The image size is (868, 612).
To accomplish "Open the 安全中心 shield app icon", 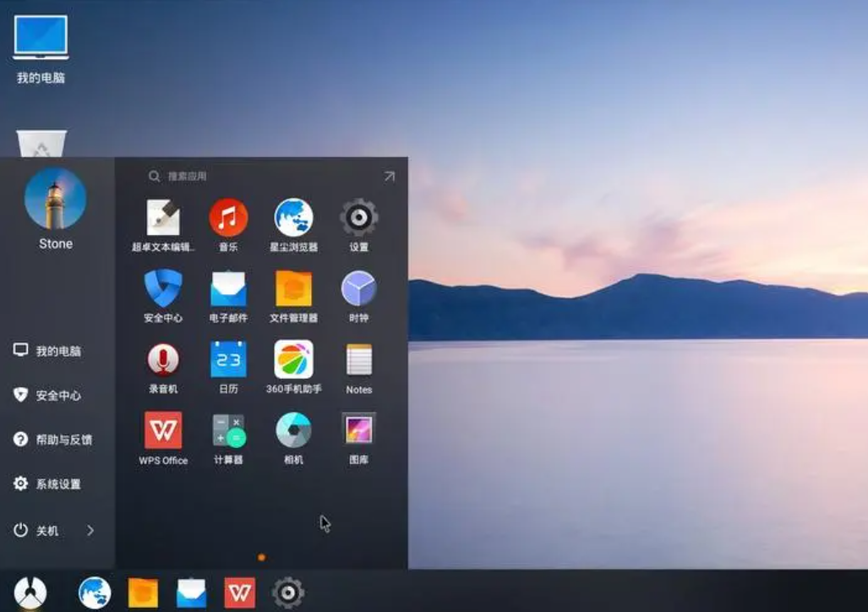I will 163,289.
